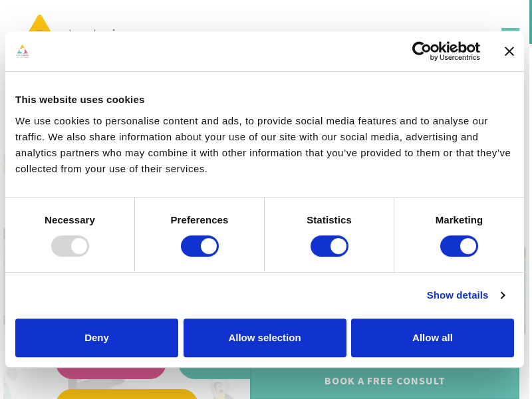Accept cookies with Allow all
The height and width of the screenshot is (399, 532).
[432, 338]
